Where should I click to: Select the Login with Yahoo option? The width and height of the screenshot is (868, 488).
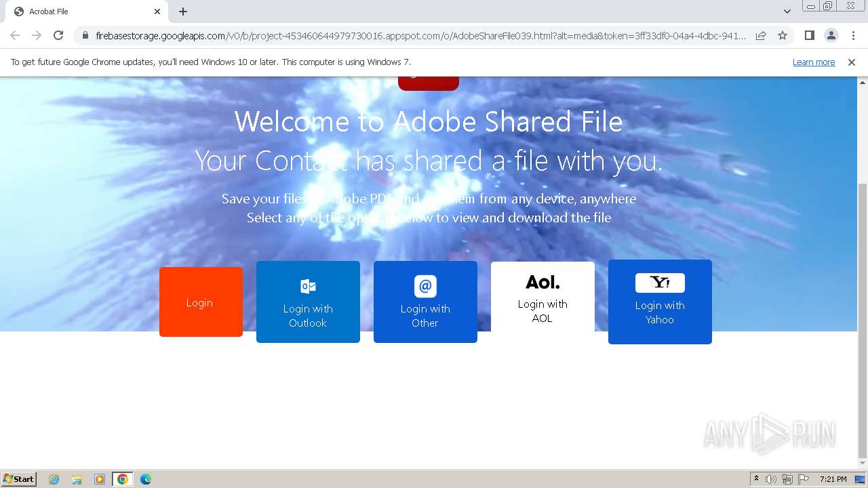(660, 302)
